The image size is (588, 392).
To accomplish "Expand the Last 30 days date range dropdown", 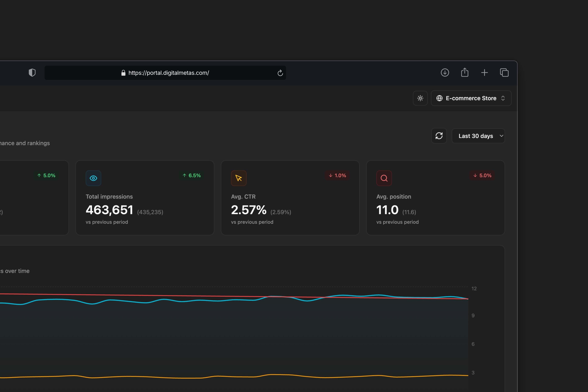I will pyautogui.click(x=478, y=136).
